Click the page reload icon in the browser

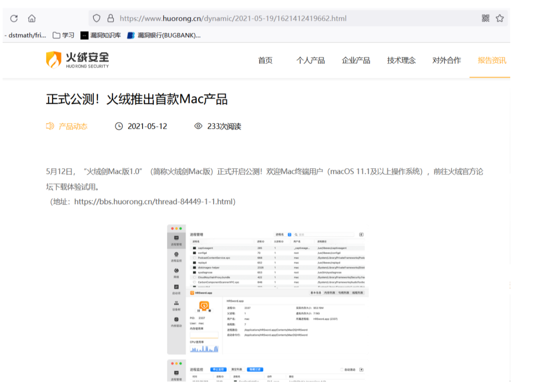[x=13, y=18]
